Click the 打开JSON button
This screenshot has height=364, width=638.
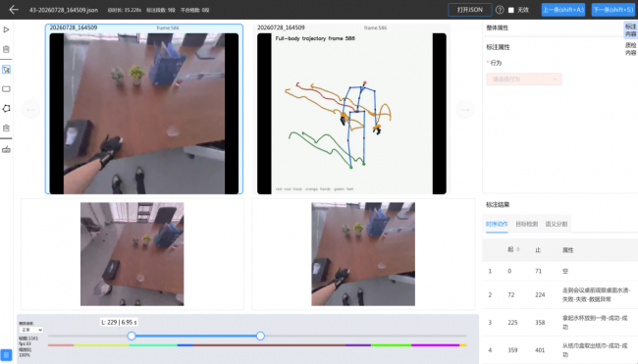tap(469, 10)
